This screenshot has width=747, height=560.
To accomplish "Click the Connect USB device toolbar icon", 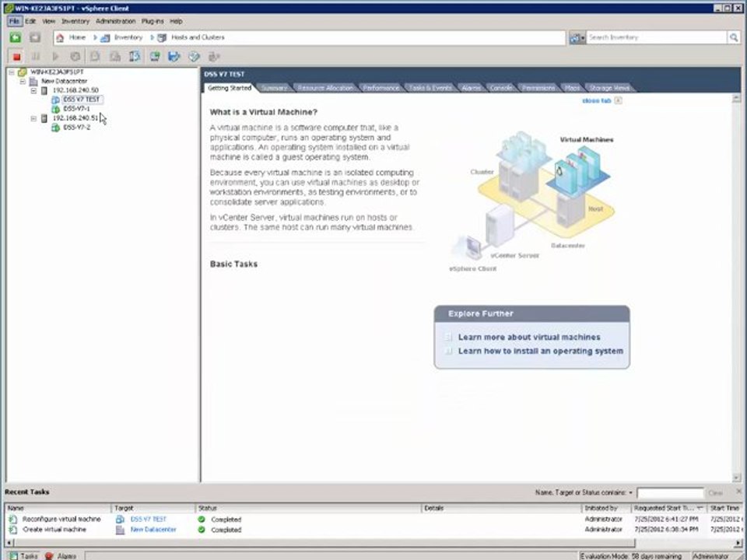I will pyautogui.click(x=214, y=57).
